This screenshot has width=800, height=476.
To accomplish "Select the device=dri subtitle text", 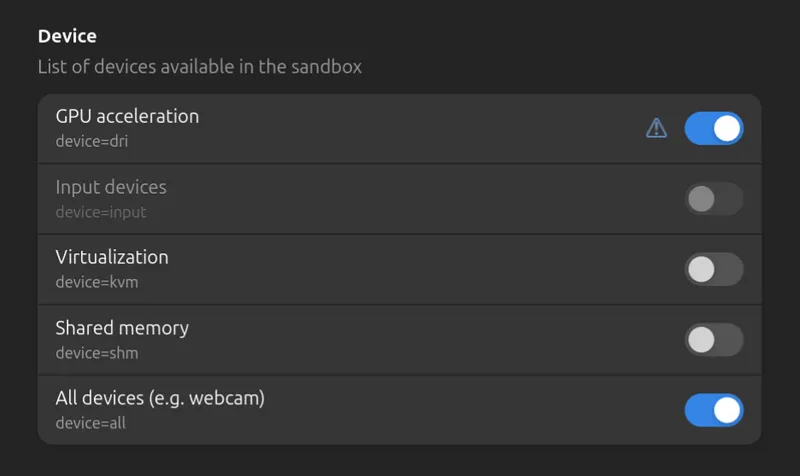I will [92, 141].
